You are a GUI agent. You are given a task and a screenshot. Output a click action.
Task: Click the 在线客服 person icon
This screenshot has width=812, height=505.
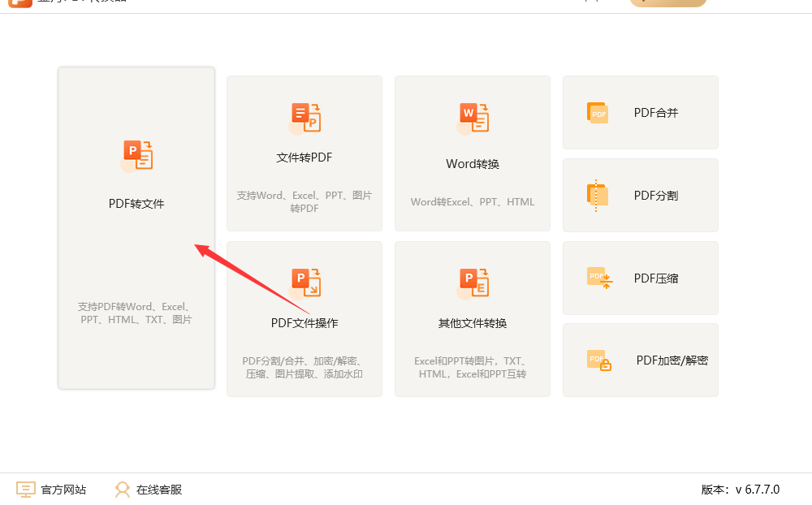123,490
